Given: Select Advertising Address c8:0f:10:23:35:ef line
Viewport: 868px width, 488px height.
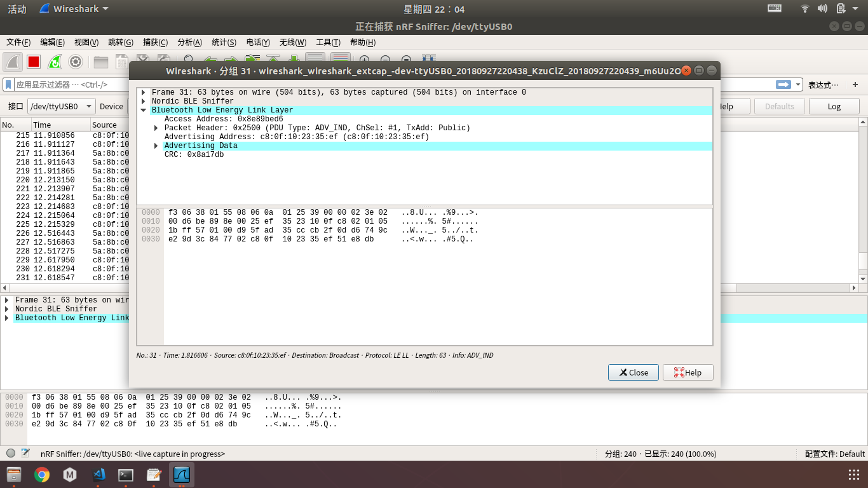Looking at the screenshot, I should pos(297,137).
